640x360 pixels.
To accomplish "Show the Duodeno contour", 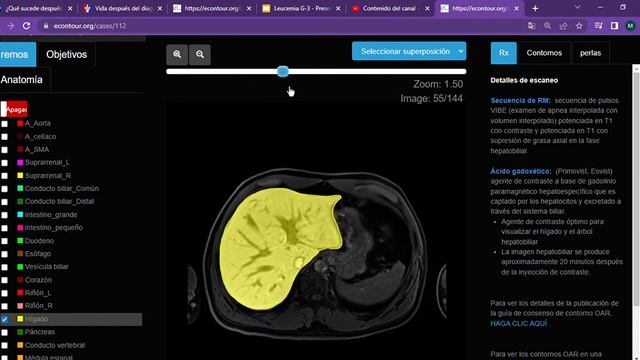I will pos(4,241).
